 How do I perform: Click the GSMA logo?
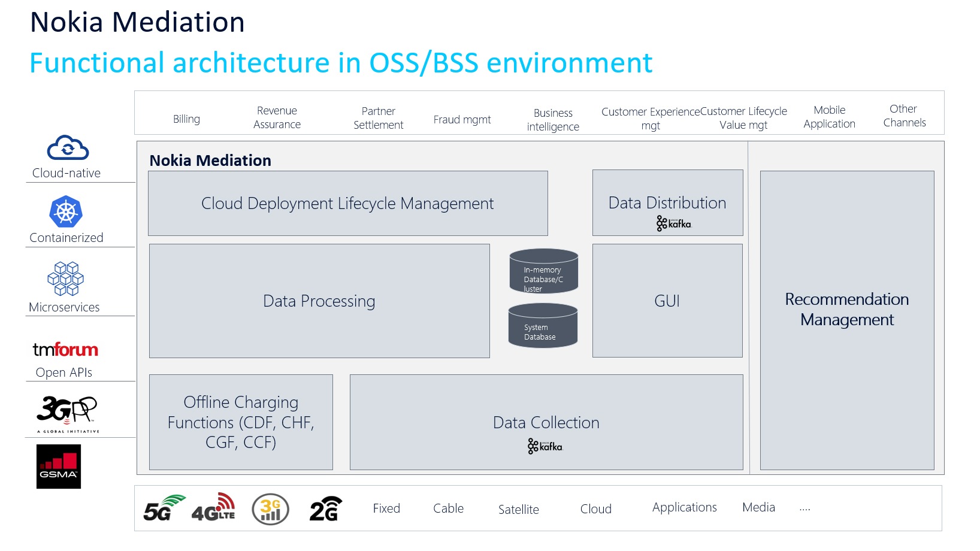[59, 467]
